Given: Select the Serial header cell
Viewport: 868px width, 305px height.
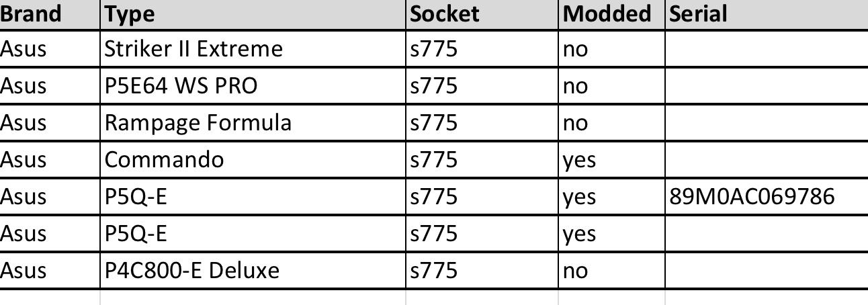Looking at the screenshot, I should [x=767, y=14].
